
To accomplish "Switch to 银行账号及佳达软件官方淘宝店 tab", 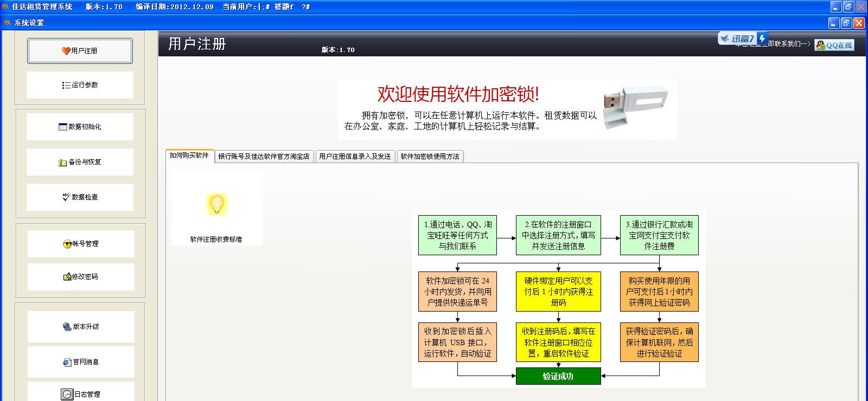I will point(264,157).
